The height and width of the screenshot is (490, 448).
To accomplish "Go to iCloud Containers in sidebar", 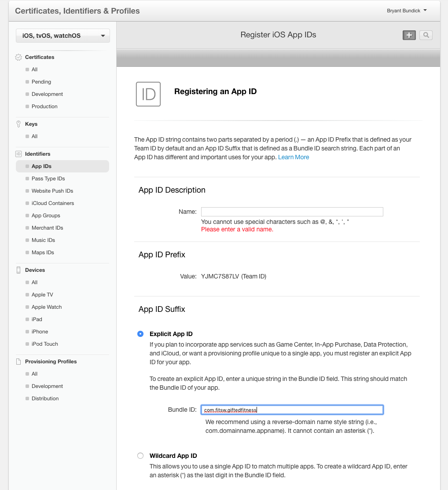I will 52,203.
